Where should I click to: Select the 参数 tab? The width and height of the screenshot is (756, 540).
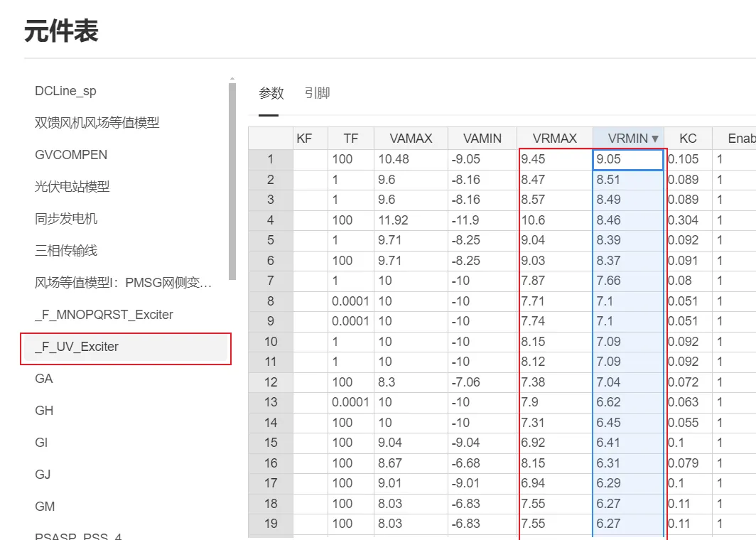click(x=271, y=93)
